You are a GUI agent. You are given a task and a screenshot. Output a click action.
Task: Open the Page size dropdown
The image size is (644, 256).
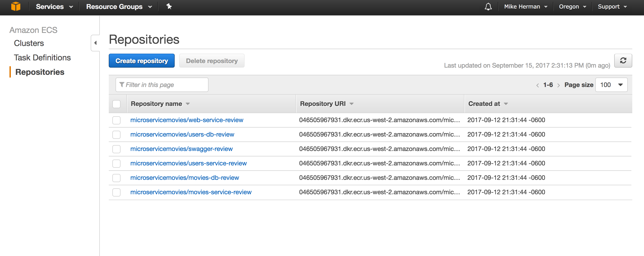coord(611,85)
